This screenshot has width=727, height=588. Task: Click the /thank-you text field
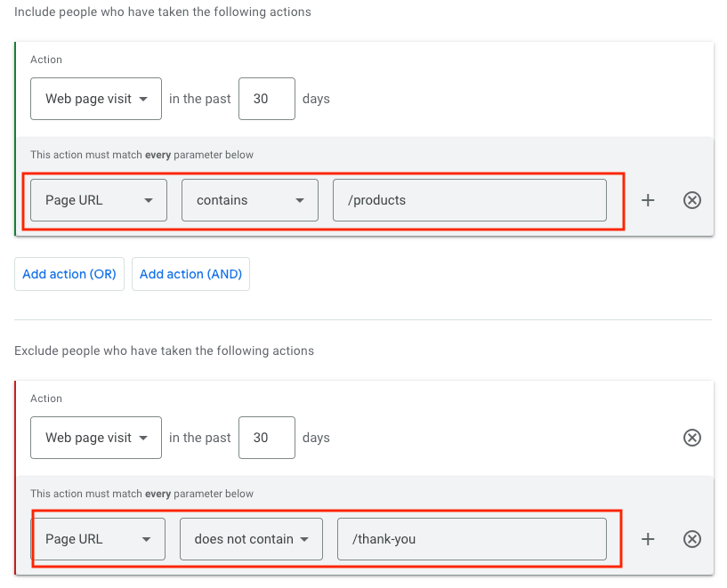(472, 539)
